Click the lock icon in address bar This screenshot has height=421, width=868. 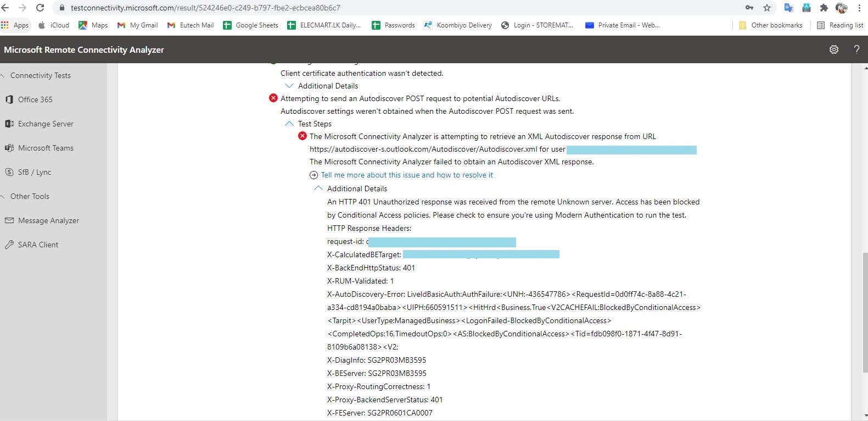click(x=61, y=8)
